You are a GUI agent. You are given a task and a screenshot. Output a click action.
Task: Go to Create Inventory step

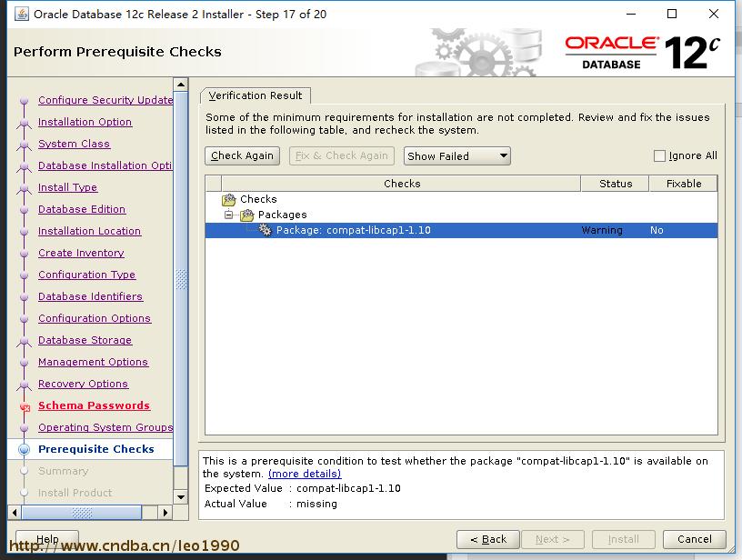point(81,253)
